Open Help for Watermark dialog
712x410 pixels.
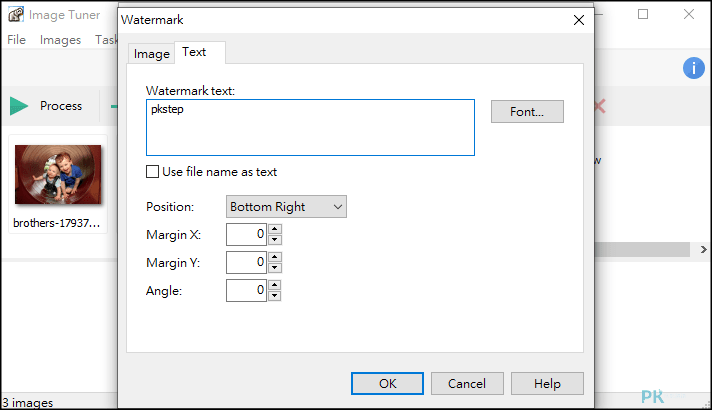click(x=547, y=384)
